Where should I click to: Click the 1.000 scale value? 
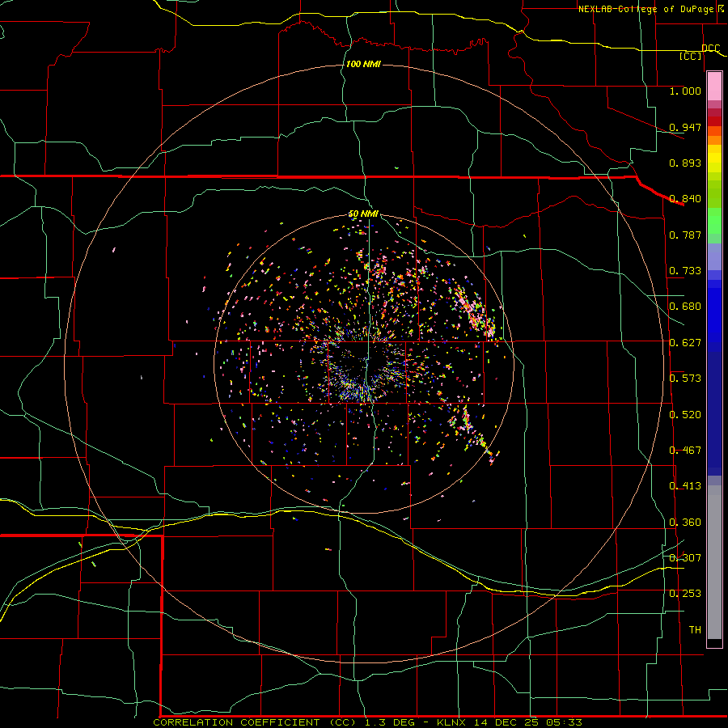click(685, 91)
